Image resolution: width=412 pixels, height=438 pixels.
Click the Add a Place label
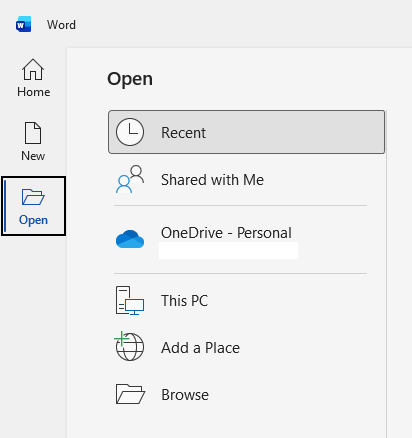pyautogui.click(x=200, y=348)
